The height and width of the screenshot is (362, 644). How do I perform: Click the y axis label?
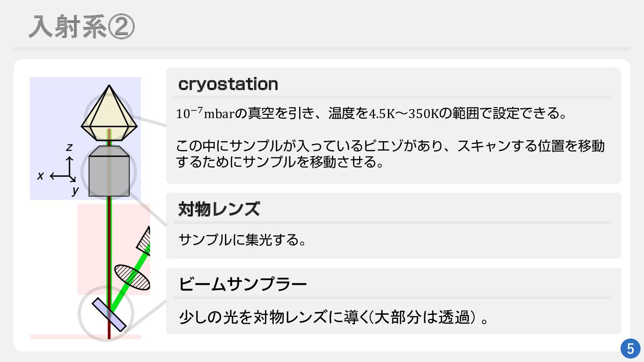pos(75,191)
